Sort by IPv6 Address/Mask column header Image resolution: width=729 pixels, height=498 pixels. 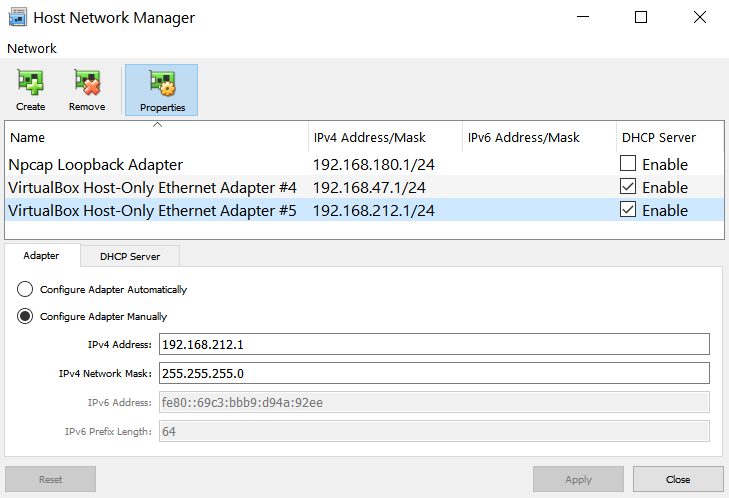539,138
